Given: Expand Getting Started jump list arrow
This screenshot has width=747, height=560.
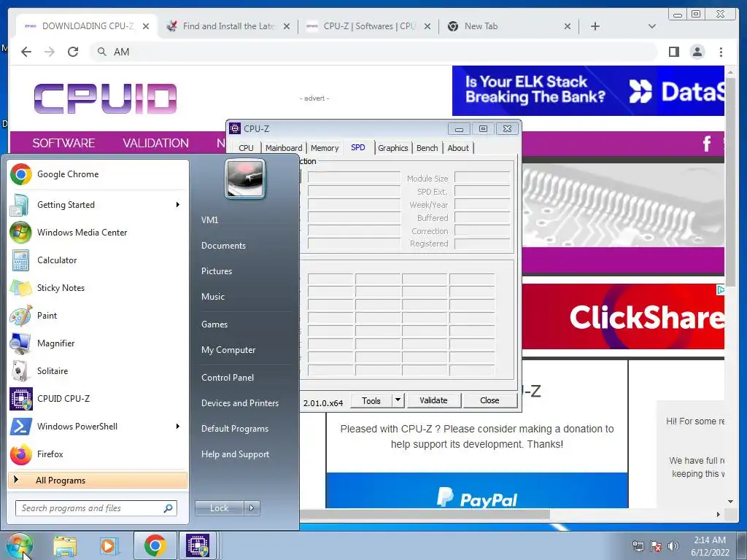Looking at the screenshot, I should click(x=178, y=205).
